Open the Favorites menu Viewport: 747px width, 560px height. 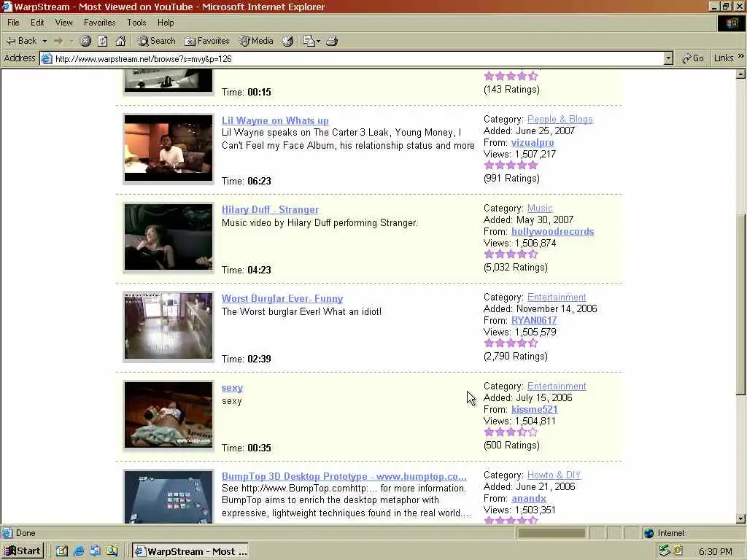click(99, 23)
